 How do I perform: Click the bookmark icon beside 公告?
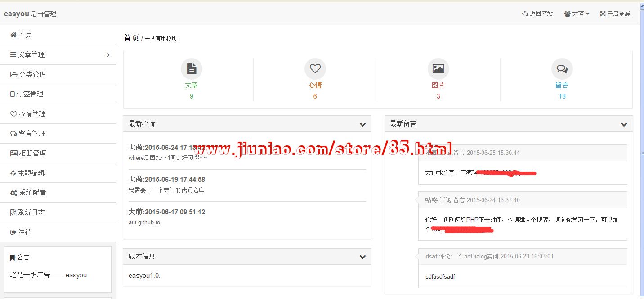click(12, 258)
